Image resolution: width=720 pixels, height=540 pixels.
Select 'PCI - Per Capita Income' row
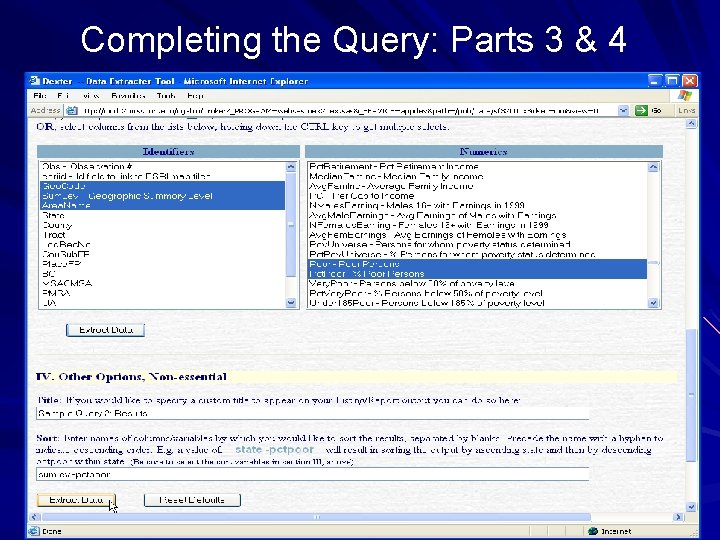point(477,196)
